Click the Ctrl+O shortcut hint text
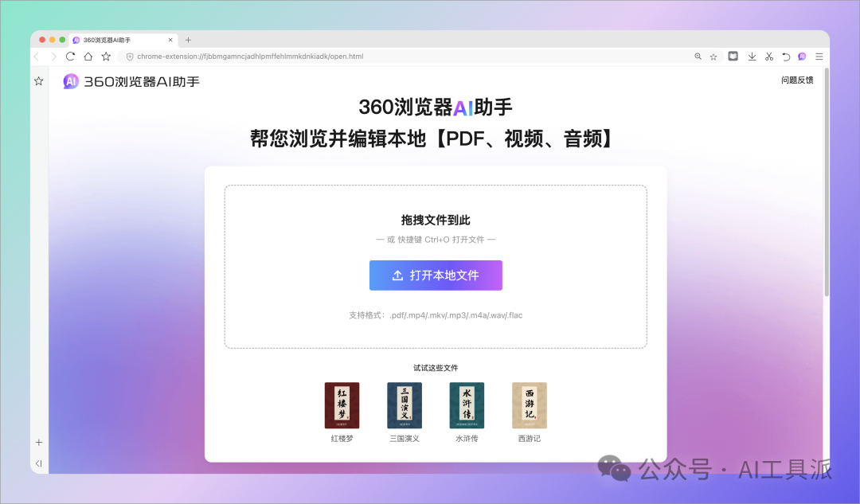The width and height of the screenshot is (860, 504). [x=436, y=240]
